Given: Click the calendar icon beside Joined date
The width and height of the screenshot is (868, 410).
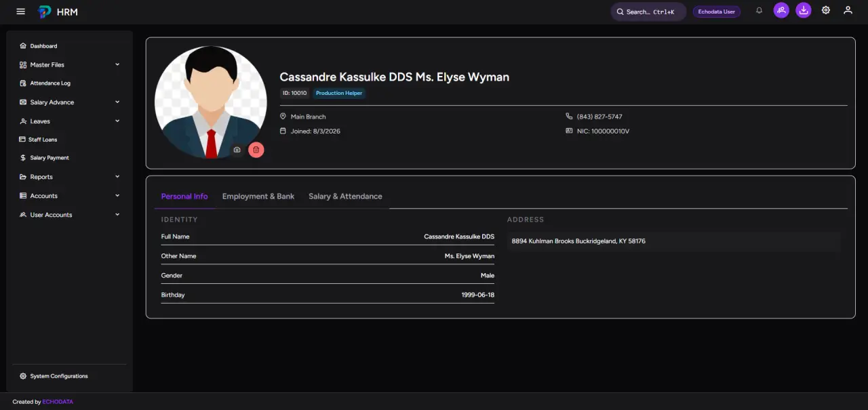Looking at the screenshot, I should pos(283,131).
